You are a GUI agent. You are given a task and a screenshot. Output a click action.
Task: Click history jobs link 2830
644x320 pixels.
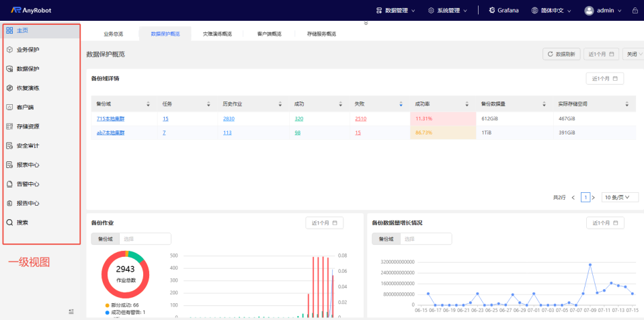[x=229, y=119]
